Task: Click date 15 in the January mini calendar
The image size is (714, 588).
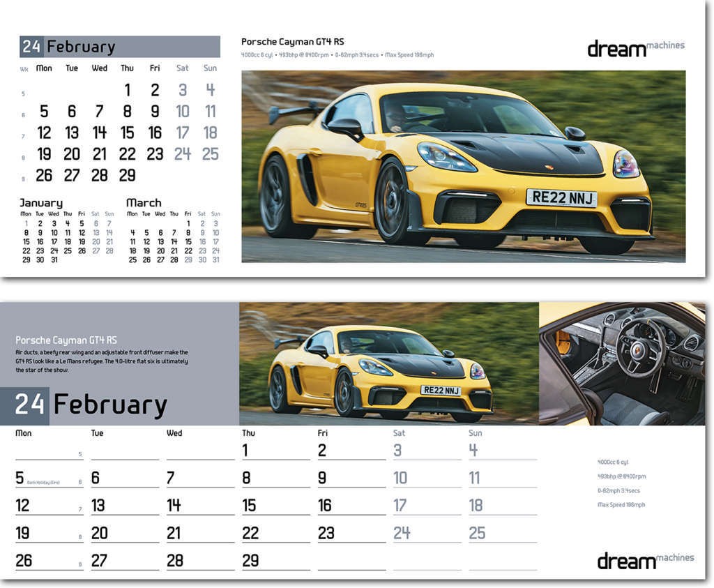Action: 26,242
